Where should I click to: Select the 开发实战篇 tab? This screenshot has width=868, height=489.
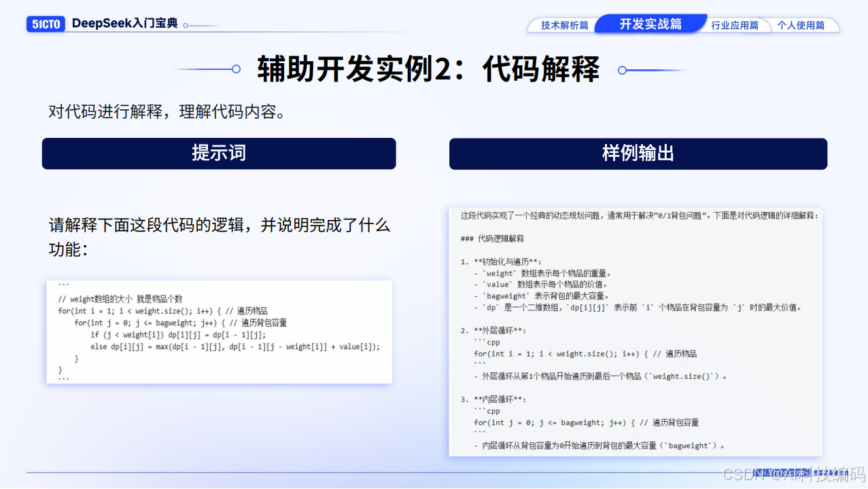(x=650, y=22)
